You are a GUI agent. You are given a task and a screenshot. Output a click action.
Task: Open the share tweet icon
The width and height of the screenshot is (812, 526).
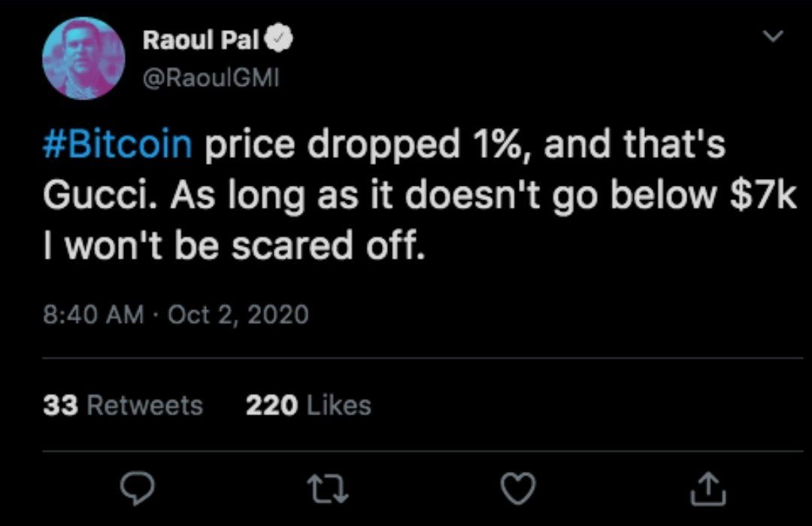708,488
